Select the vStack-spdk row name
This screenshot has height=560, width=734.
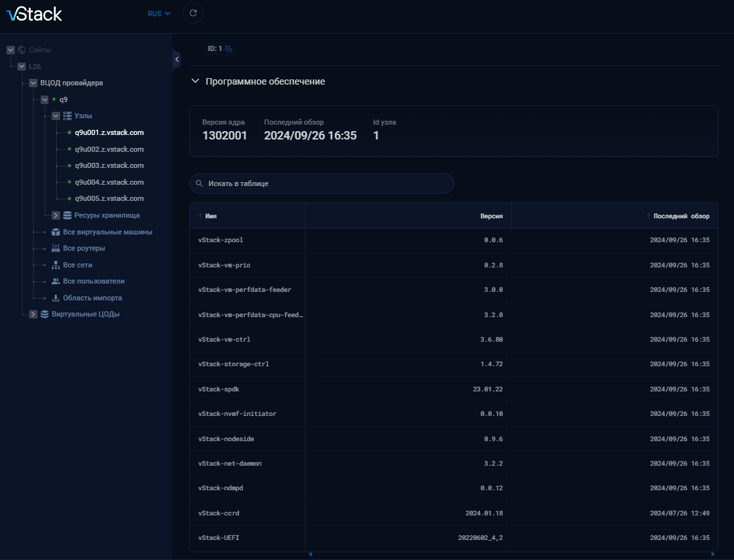pyautogui.click(x=218, y=389)
